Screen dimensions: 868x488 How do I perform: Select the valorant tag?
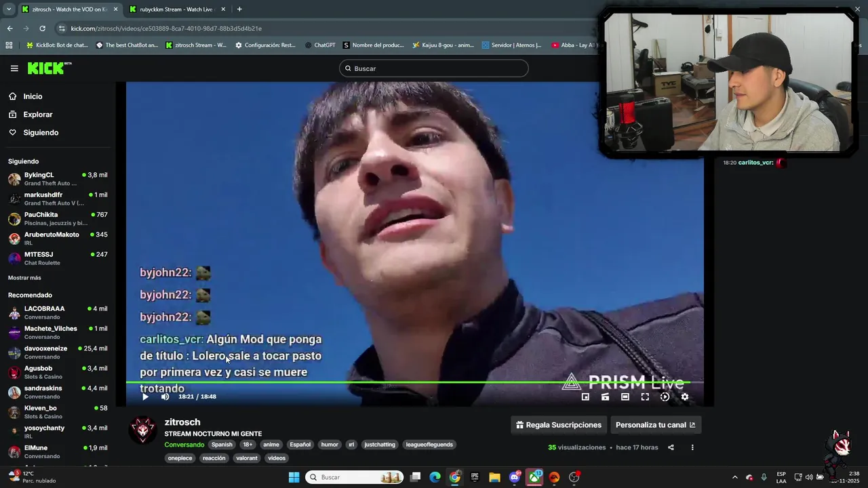pyautogui.click(x=247, y=458)
